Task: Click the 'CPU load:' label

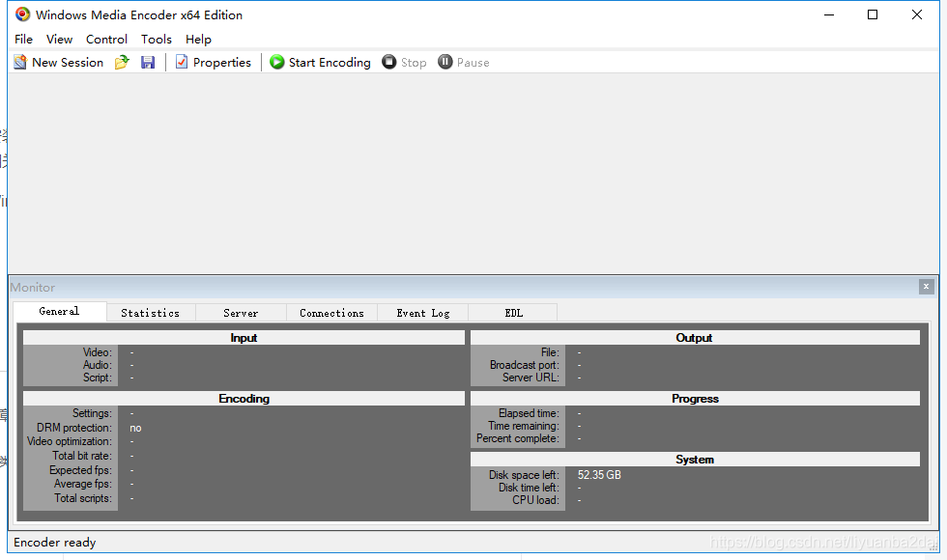Action: 535,500
